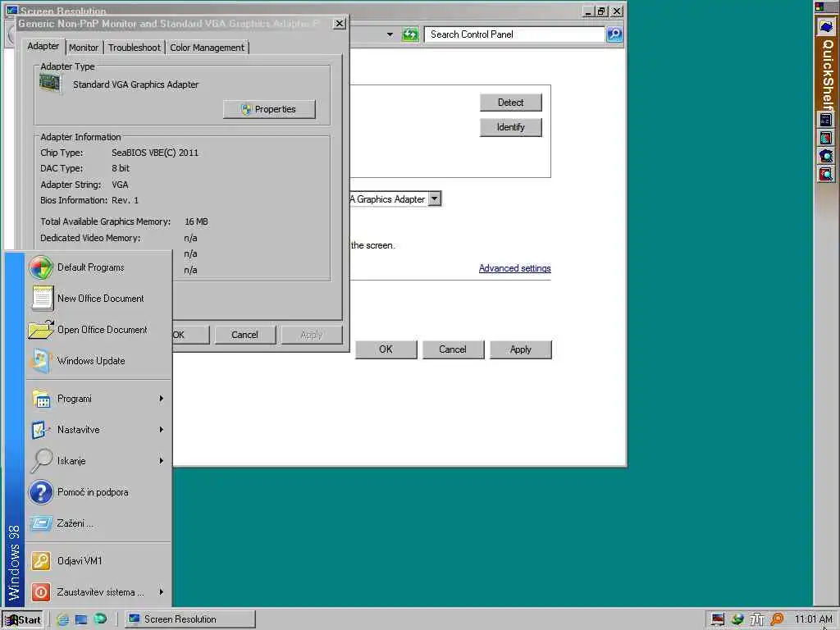The image size is (840, 630).
Task: Open the address bar history dropdown arrow
Action: (x=390, y=34)
